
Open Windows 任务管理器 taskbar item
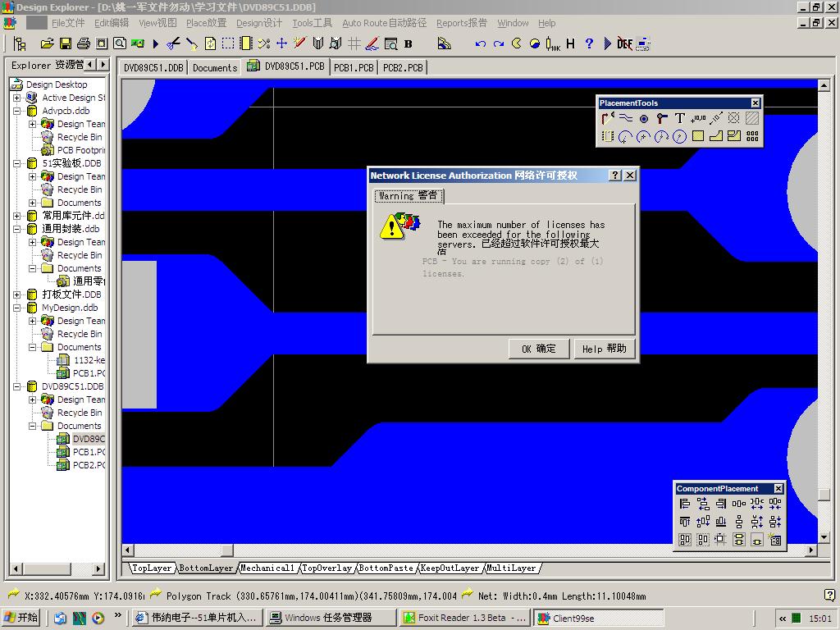tap(331, 618)
